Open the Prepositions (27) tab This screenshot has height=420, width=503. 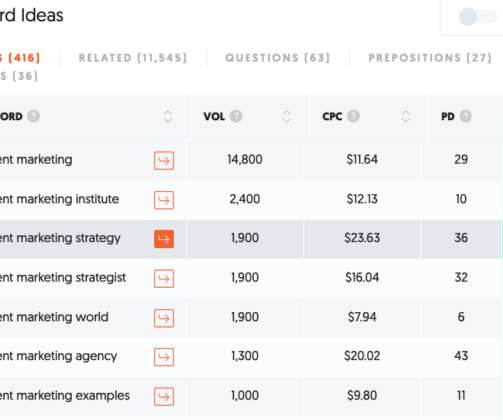click(430, 58)
